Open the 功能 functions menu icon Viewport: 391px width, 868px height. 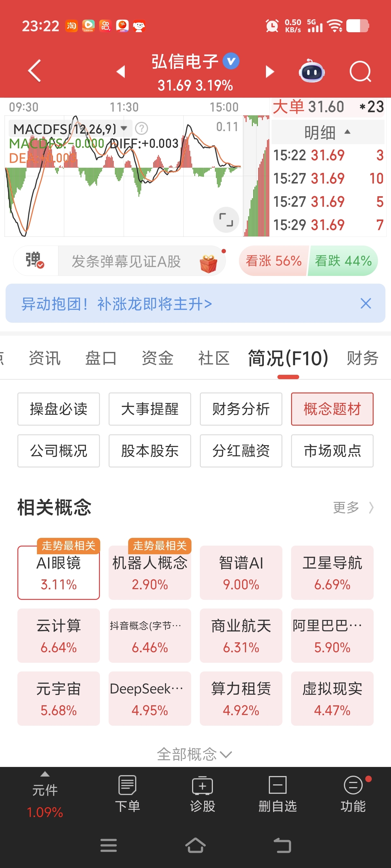click(353, 794)
